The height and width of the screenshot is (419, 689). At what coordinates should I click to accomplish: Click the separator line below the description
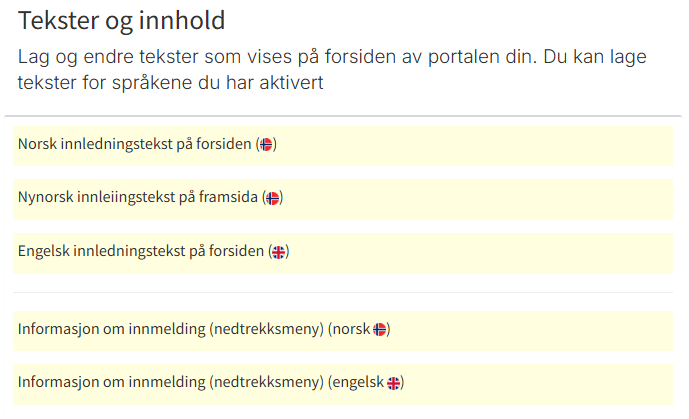[x=344, y=116]
